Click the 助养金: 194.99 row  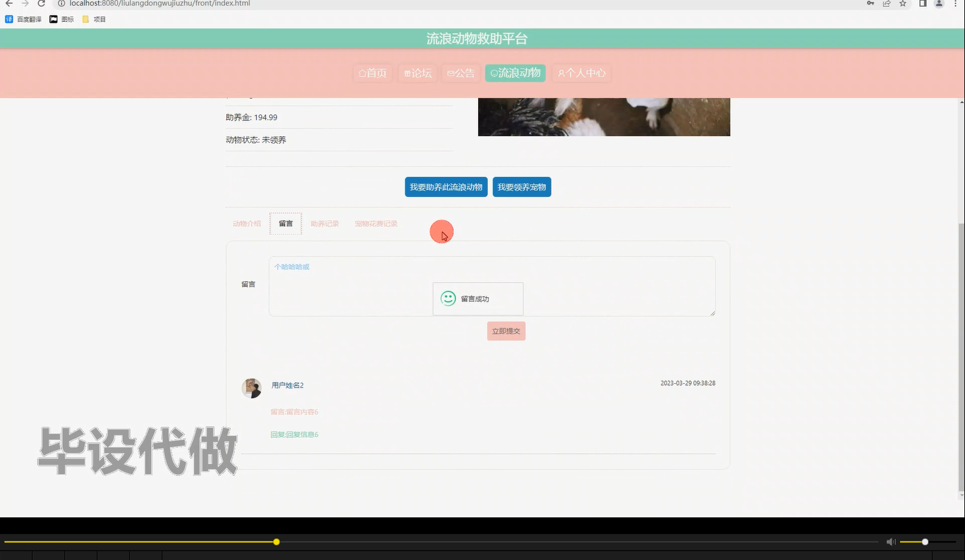point(339,118)
